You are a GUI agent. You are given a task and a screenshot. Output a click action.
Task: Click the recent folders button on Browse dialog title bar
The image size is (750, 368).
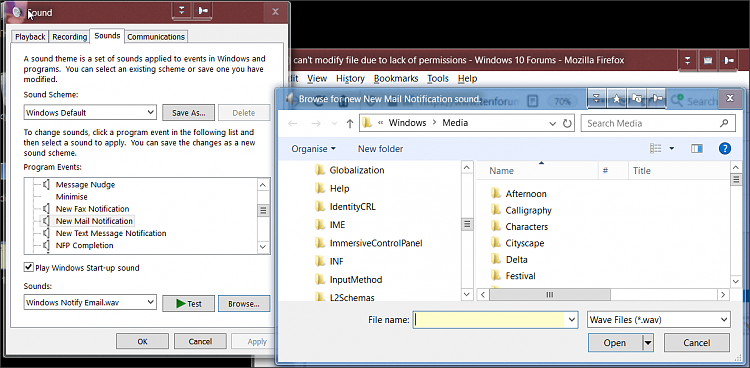tap(637, 98)
